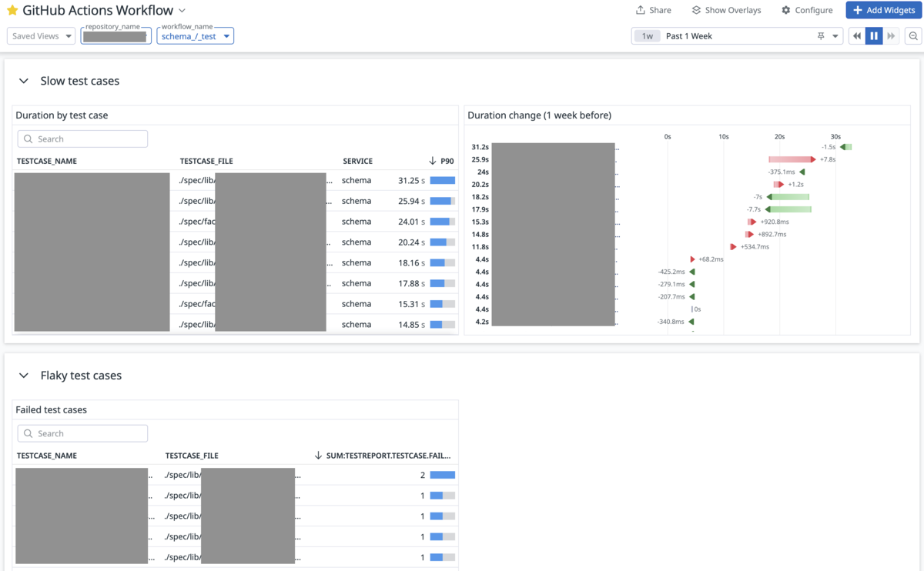
Task: Click the 11.8s row label in Duration change
Action: click(480, 247)
